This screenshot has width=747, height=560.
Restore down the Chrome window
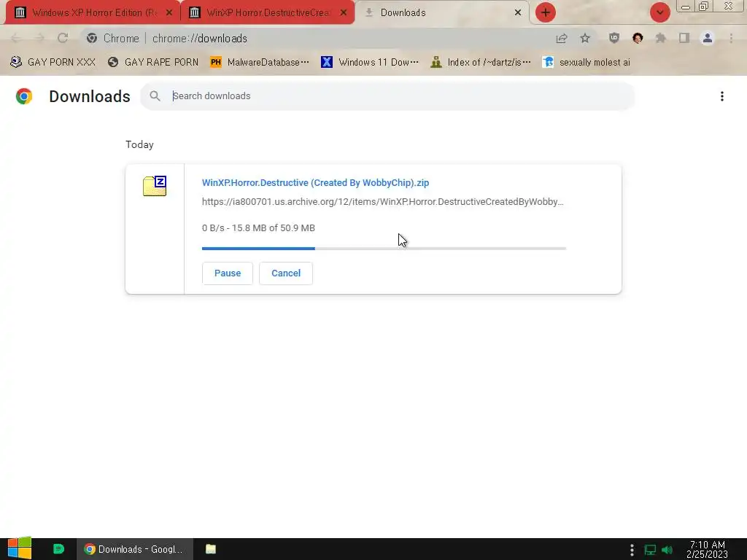(704, 6)
